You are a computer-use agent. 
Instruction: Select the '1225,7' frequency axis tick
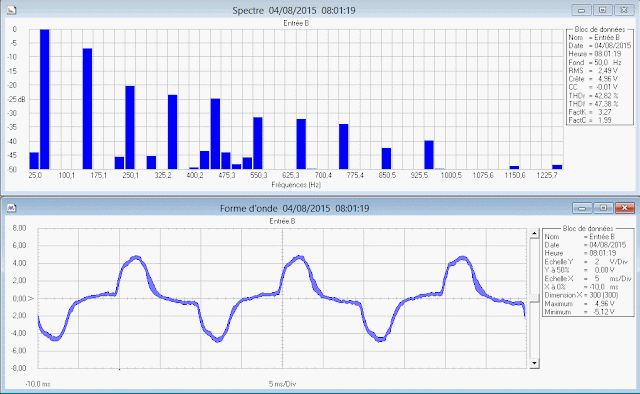pos(547,175)
